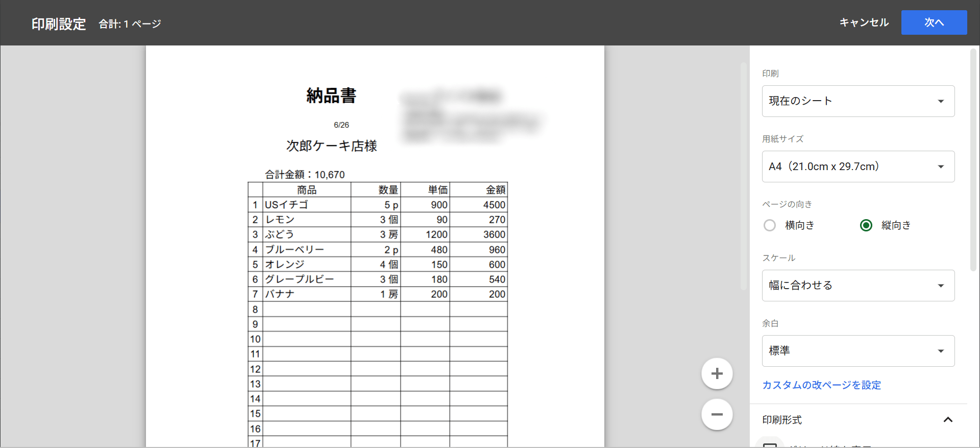Select 縦向き page orientation
The width and height of the screenshot is (980, 448).
[x=866, y=225]
